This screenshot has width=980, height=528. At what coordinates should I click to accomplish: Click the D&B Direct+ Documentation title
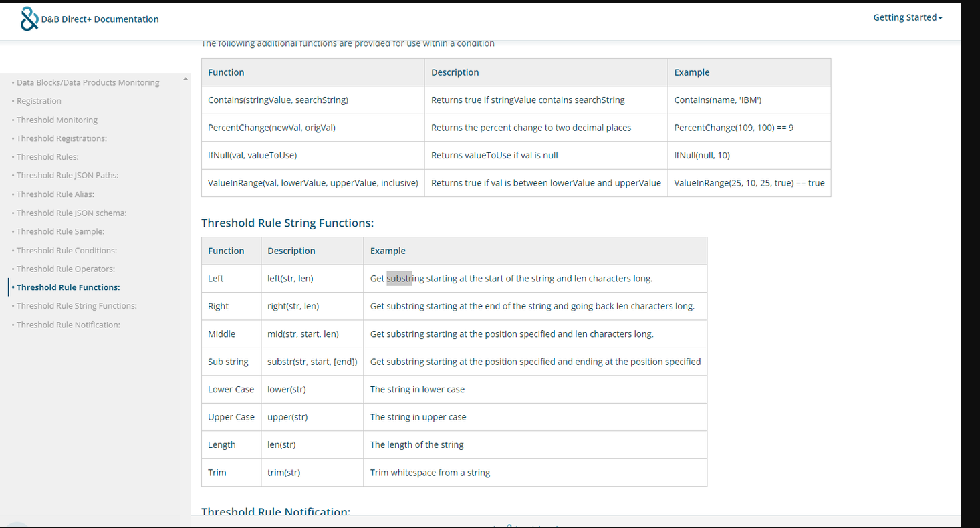point(100,19)
